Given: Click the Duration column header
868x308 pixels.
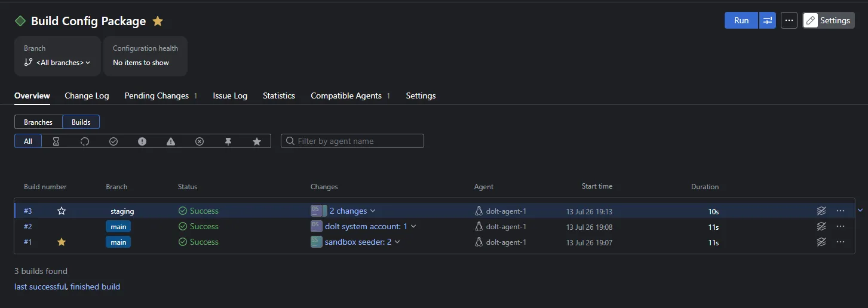Looking at the screenshot, I should click(705, 187).
